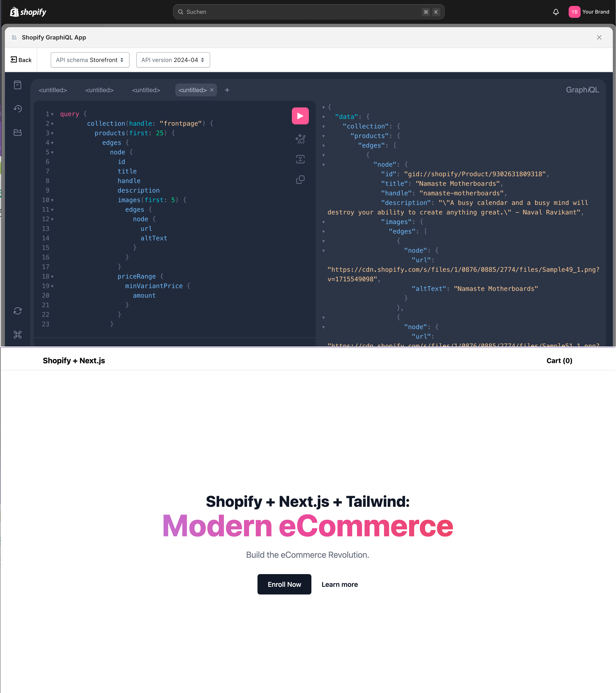Select the first untitled tab
The width and height of the screenshot is (616, 693).
(x=53, y=90)
